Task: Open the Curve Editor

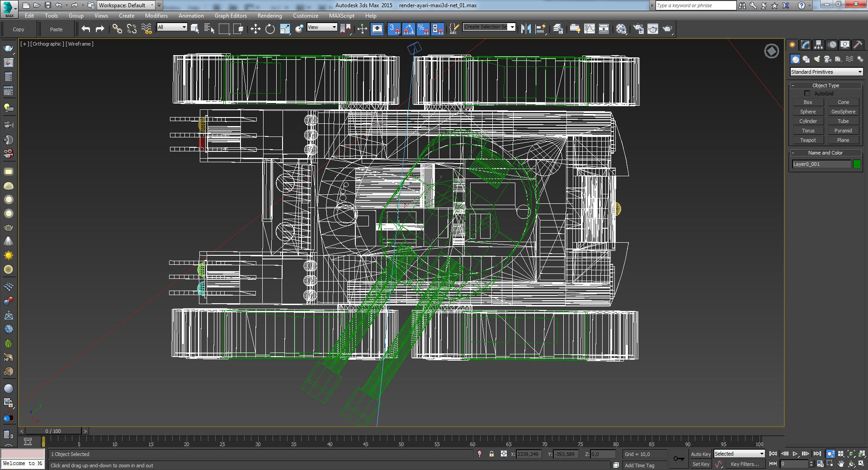Action: (x=590, y=29)
